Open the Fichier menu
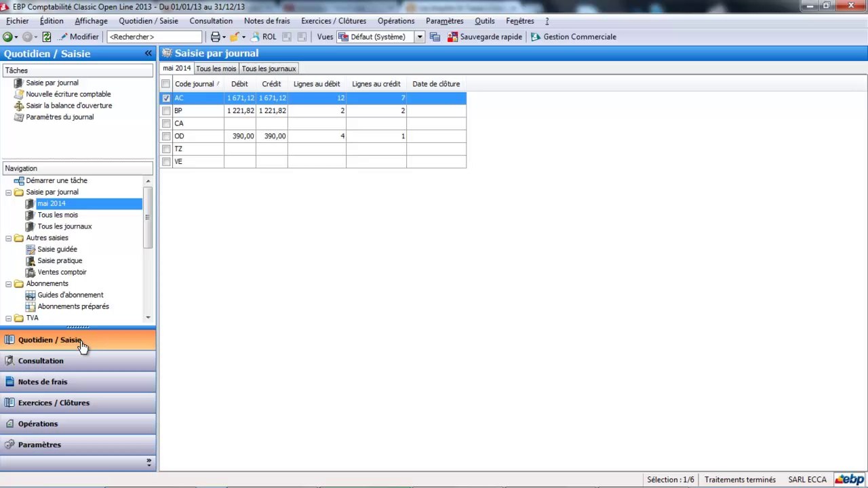The height and width of the screenshot is (488, 868). pyautogui.click(x=18, y=21)
